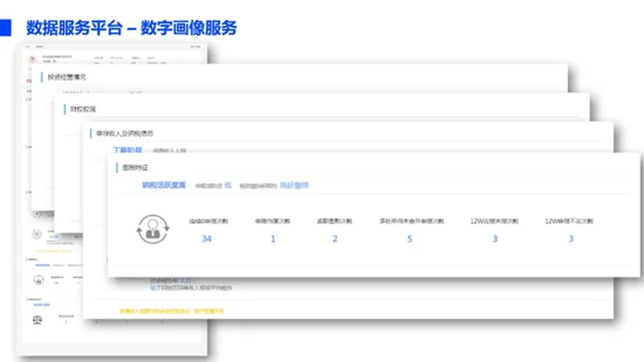This screenshot has width=644, height=362.
Task: Click the 纳税活跃度高 blue label
Action: [163, 186]
